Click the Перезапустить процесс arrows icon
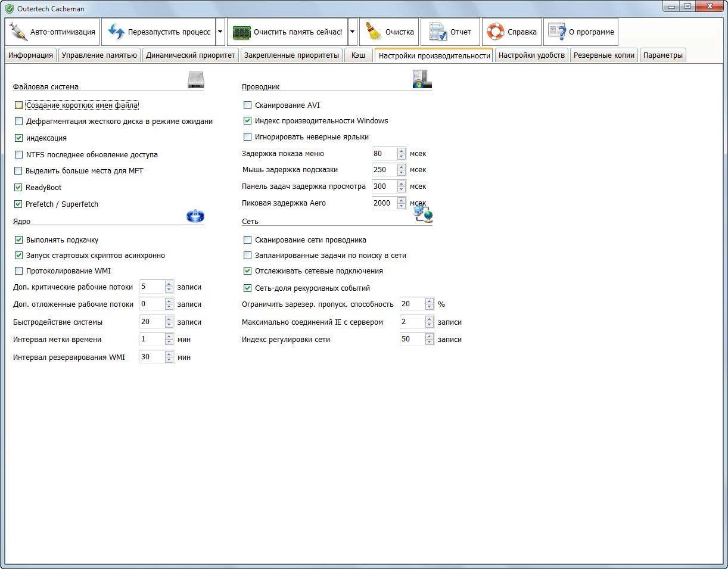Viewport: 728px width, 569px height. pyautogui.click(x=116, y=32)
